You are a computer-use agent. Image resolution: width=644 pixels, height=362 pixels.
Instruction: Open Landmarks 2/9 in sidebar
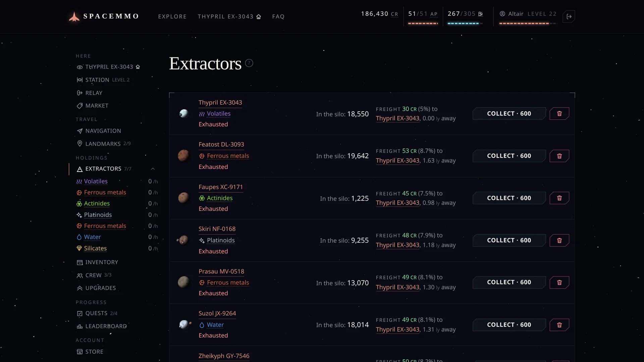pyautogui.click(x=104, y=144)
